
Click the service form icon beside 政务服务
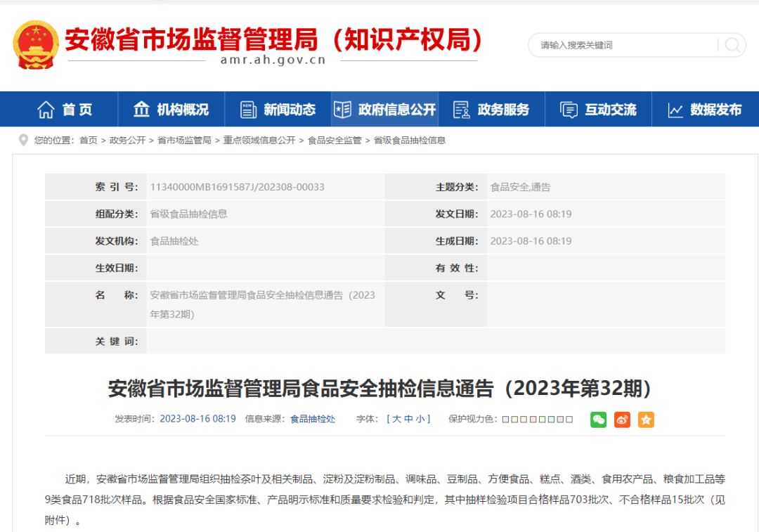[461, 110]
